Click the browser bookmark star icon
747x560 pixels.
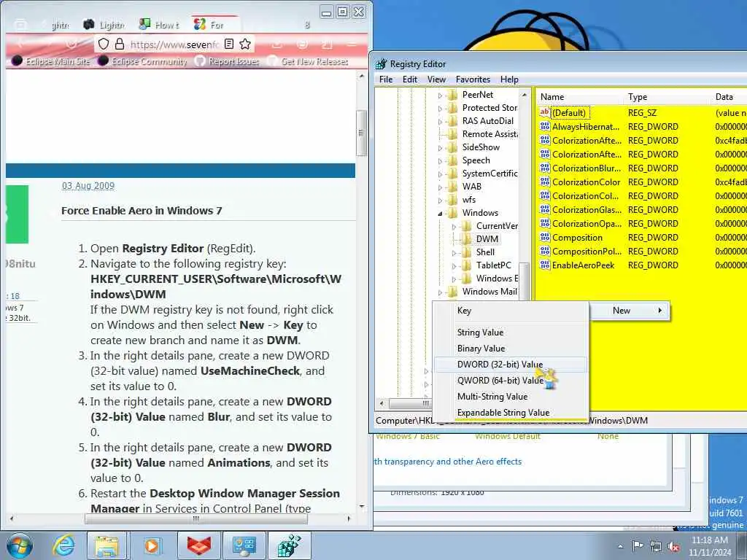245,44
